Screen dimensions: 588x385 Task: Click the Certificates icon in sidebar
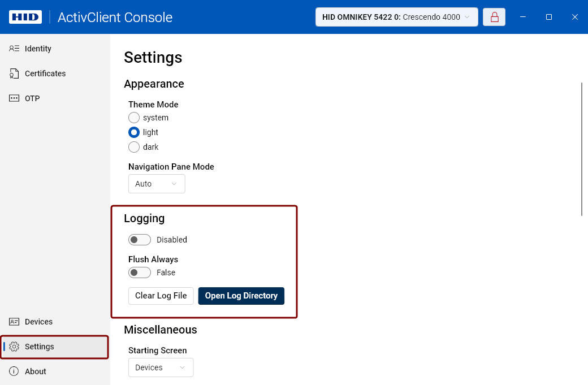(14, 73)
